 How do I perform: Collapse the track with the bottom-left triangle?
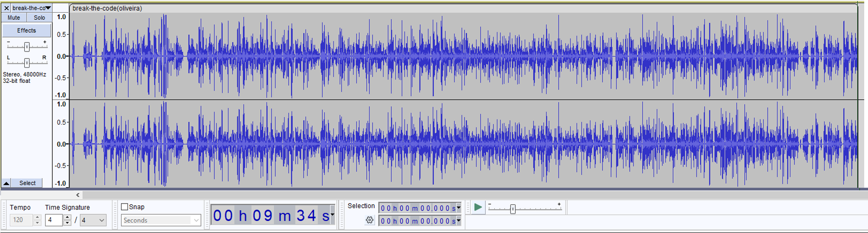pyautogui.click(x=6, y=183)
